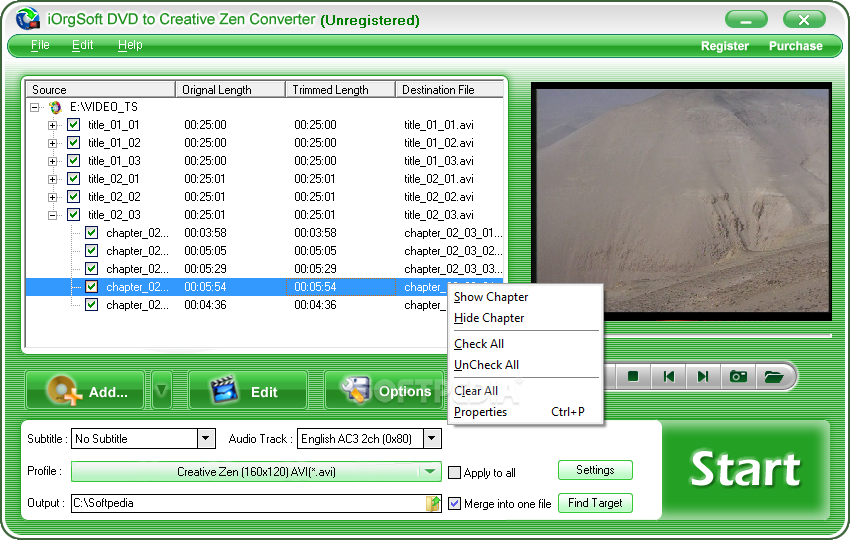This screenshot has width=850, height=540.
Task: Expand the title_01_03 node
Action: [x=53, y=161]
